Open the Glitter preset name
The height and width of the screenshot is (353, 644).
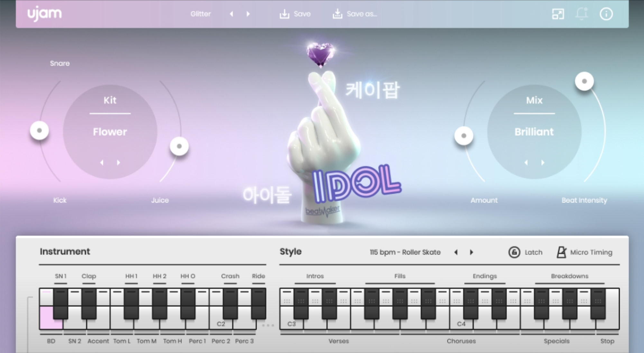pyautogui.click(x=200, y=14)
